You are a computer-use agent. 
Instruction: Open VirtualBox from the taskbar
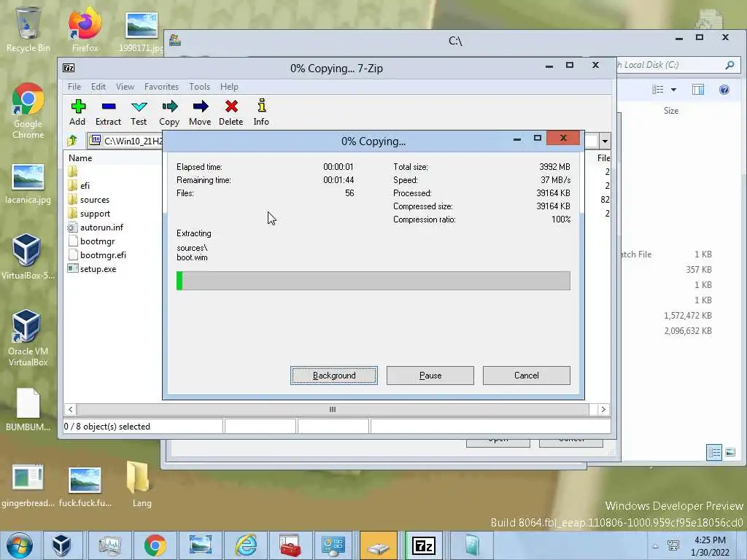pos(61,545)
